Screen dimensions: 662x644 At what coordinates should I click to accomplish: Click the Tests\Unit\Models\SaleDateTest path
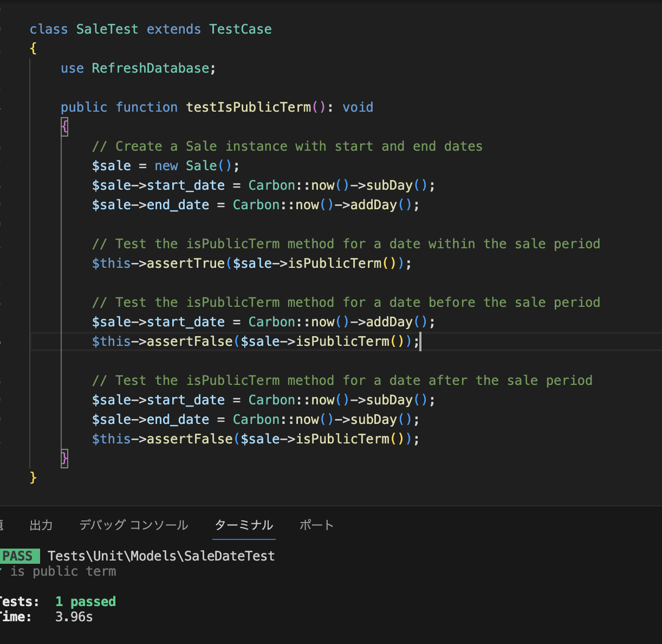(x=161, y=556)
